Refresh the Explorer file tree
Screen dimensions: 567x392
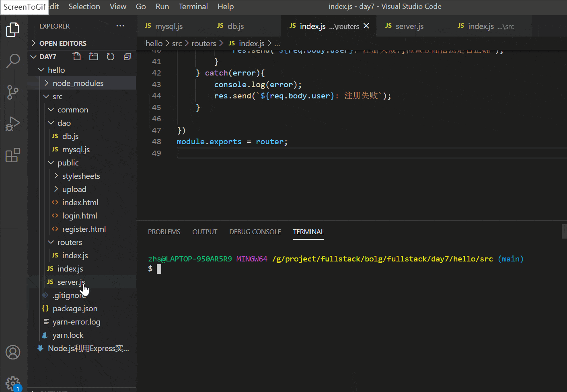[111, 57]
